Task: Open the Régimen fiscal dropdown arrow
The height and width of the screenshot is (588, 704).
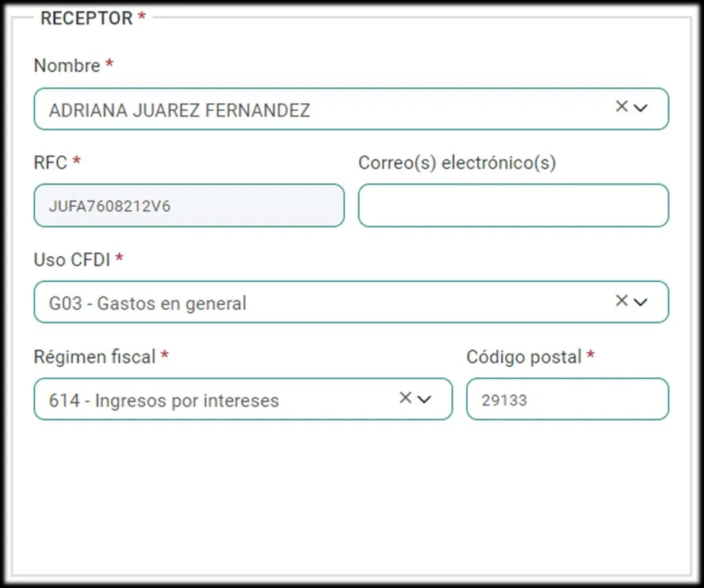Action: [x=427, y=399]
